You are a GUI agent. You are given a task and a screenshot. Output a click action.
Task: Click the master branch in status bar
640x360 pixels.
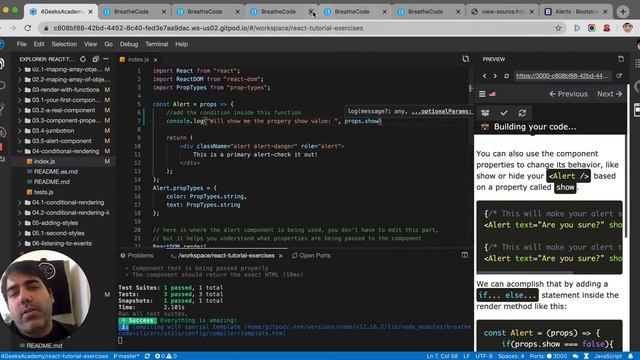click(126, 356)
